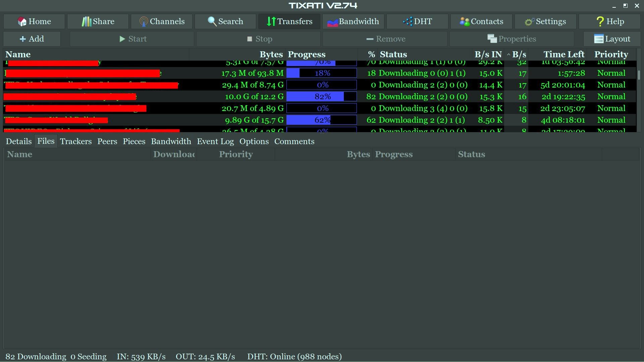Sort files by Name column

(77, 154)
